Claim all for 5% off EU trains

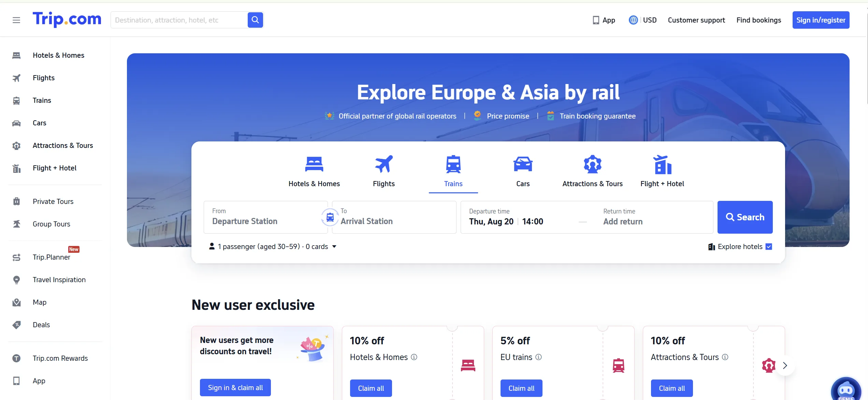[x=521, y=388]
